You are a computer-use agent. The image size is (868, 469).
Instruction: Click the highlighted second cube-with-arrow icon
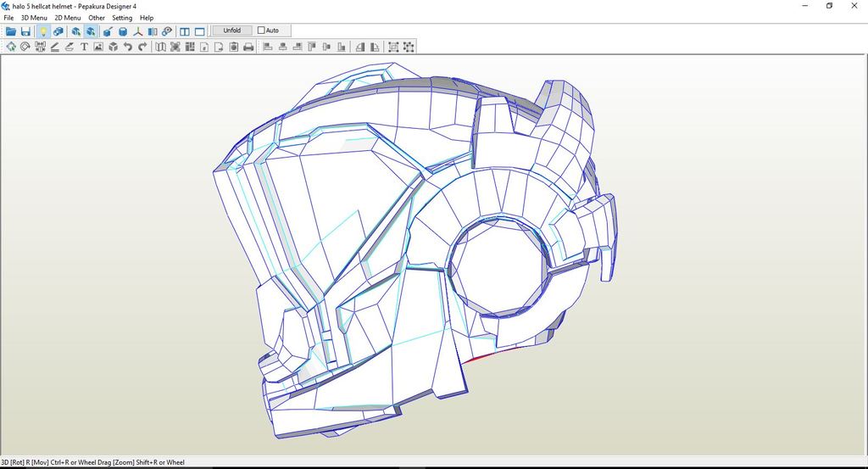pyautogui.click(x=91, y=31)
